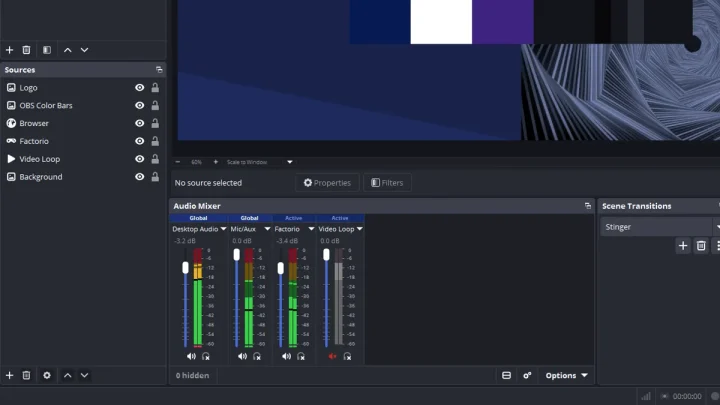Toggle monitoring headphone icon for Mic/Aux
This screenshot has width=720, height=405.
click(257, 356)
